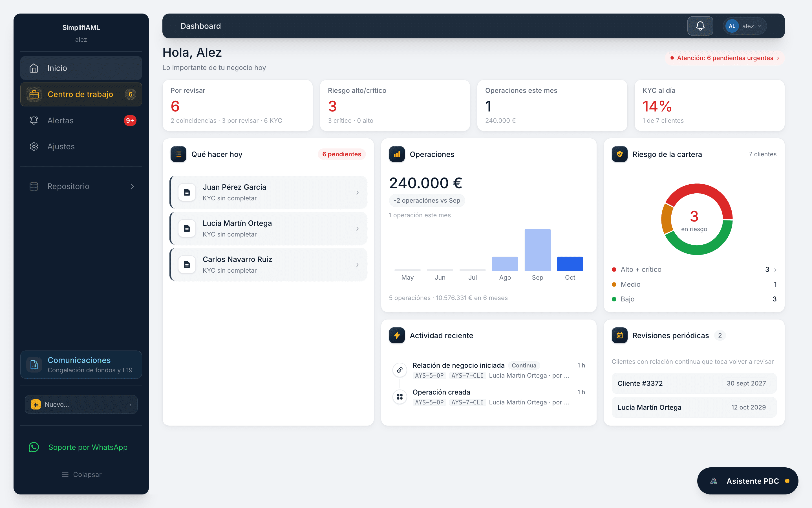Open the Nuevo... dropdown
Image resolution: width=812 pixels, height=508 pixels.
tap(81, 404)
